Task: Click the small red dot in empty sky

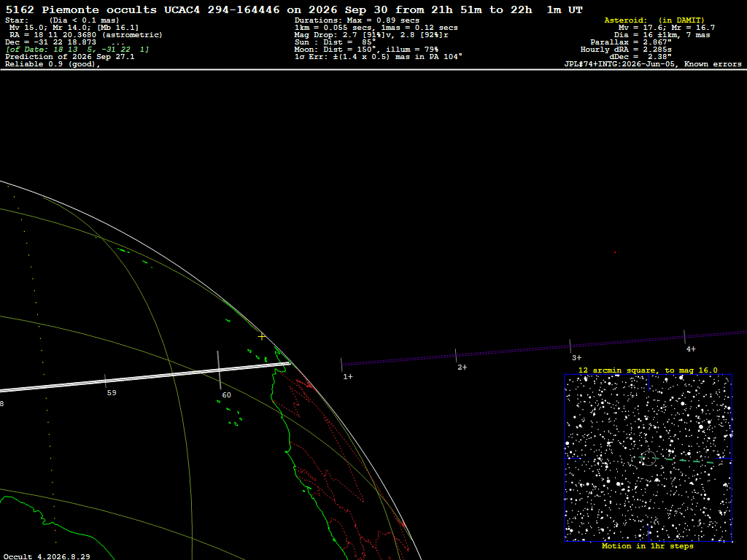Action: click(x=614, y=252)
